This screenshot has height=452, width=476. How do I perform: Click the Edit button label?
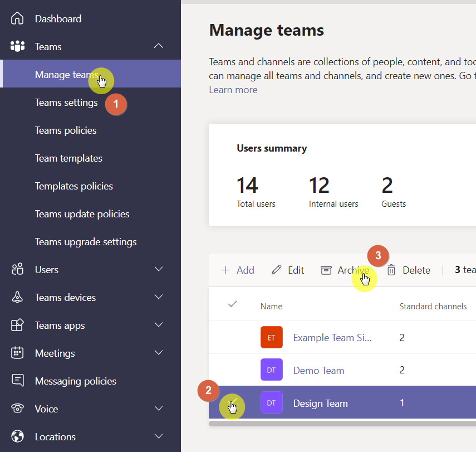coord(296,270)
